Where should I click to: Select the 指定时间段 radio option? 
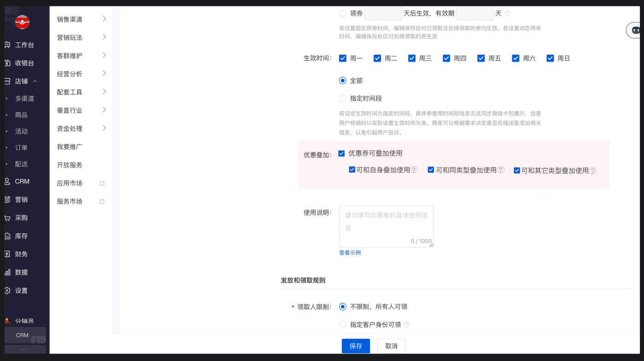tap(343, 98)
